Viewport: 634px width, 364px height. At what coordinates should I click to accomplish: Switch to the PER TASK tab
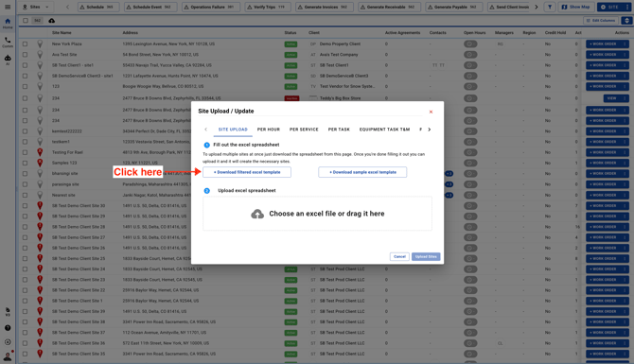click(x=339, y=130)
